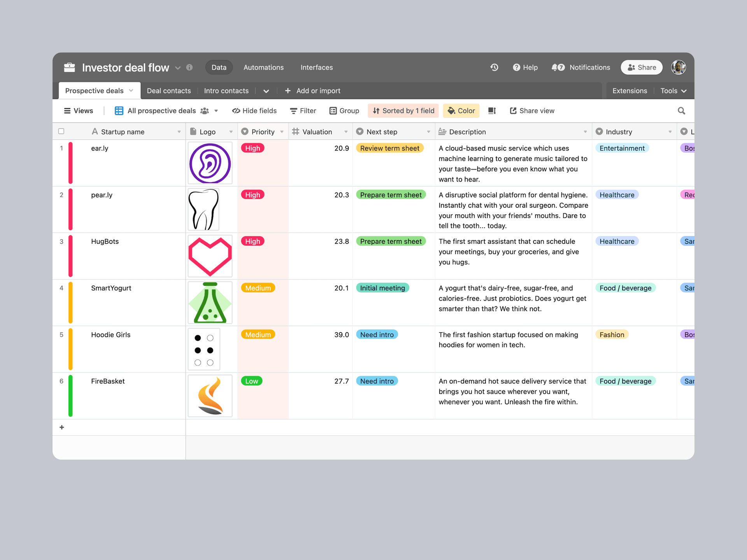Click the search magnifier icon

[x=681, y=111]
